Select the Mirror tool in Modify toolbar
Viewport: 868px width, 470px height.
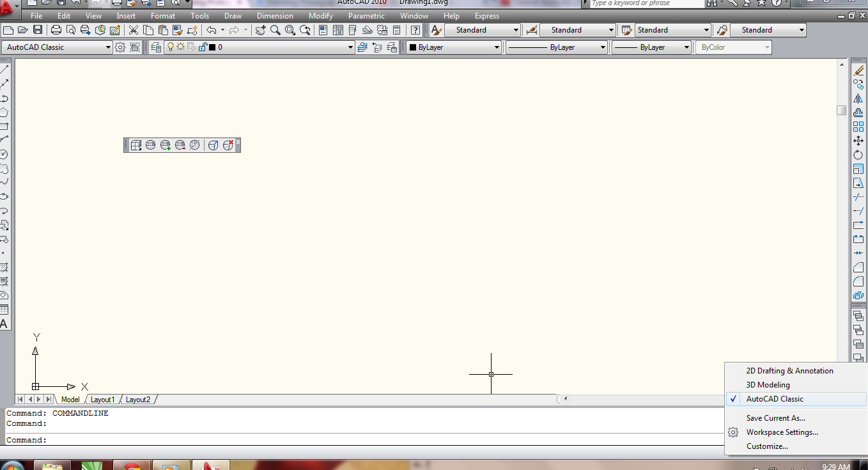point(858,98)
